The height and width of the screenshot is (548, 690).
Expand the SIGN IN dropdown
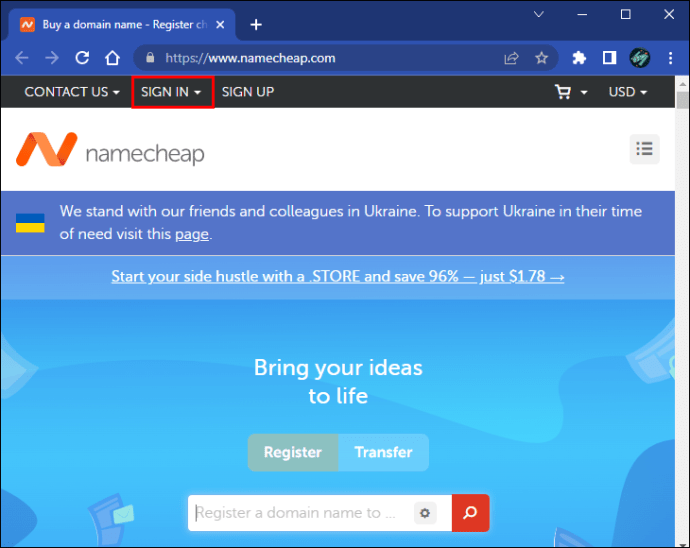(172, 92)
